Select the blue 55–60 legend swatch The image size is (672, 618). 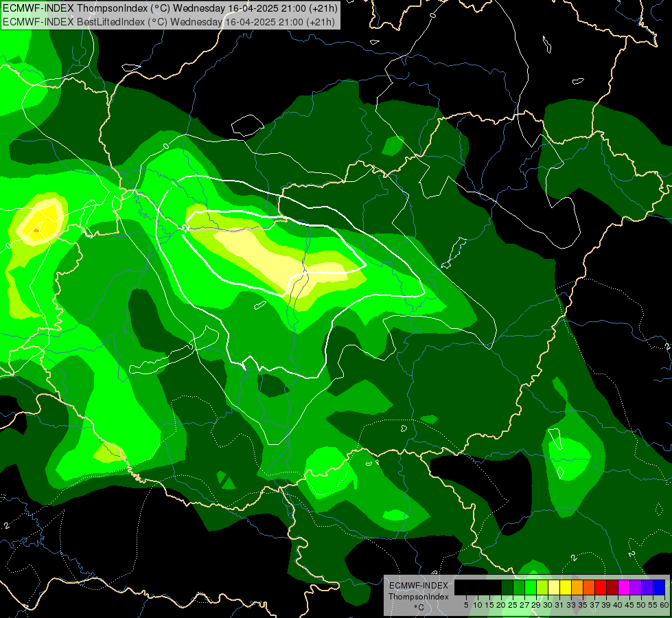pyautogui.click(x=659, y=588)
